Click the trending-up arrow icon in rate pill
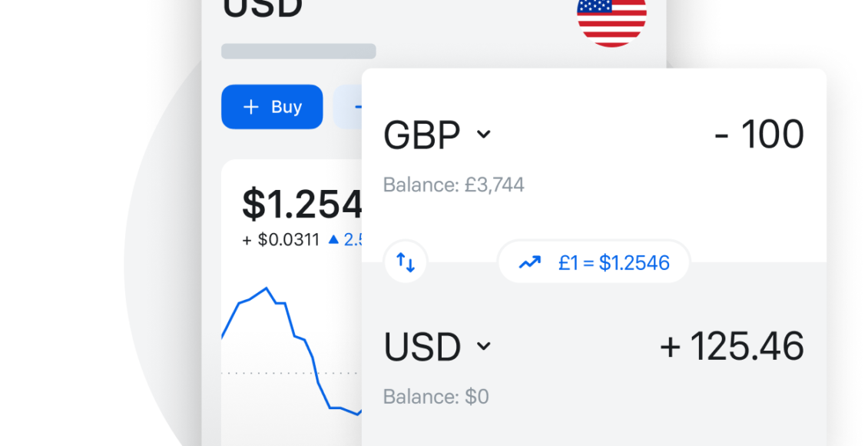The height and width of the screenshot is (446, 868). [530, 263]
